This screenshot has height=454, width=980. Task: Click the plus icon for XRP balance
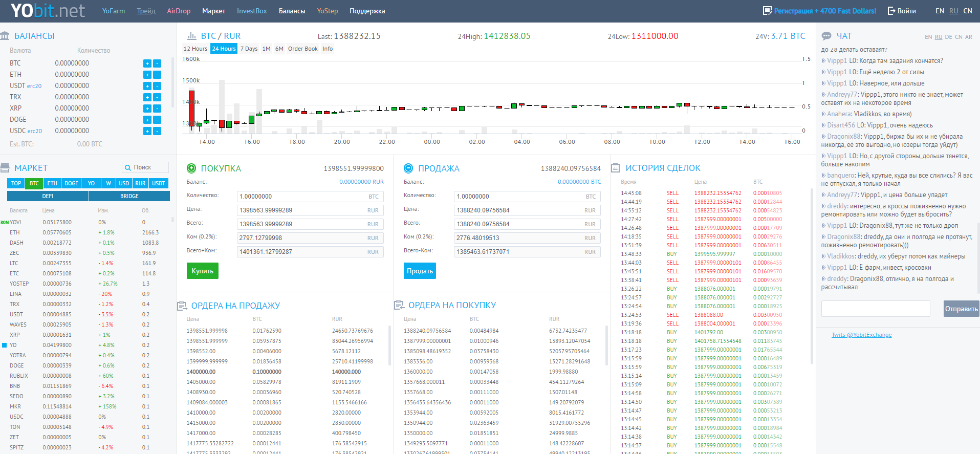coord(147,109)
